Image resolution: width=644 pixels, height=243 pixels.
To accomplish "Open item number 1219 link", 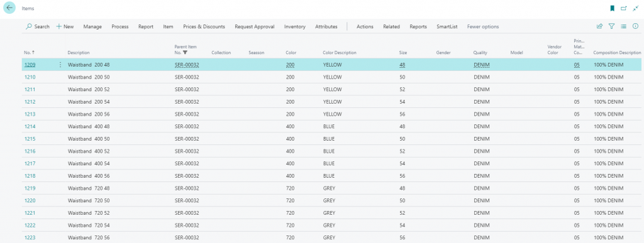I will [30, 188].
